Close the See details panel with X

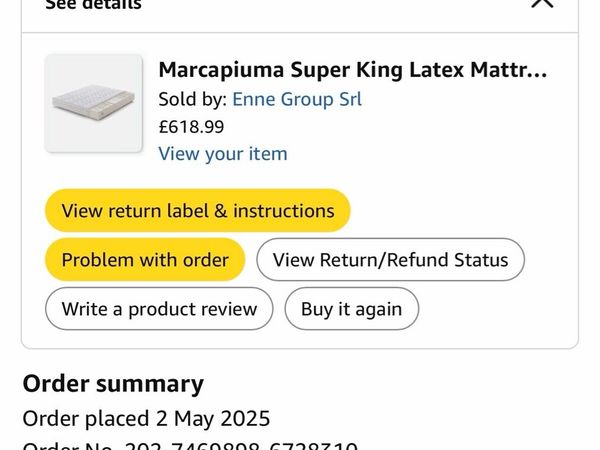coord(543,2)
